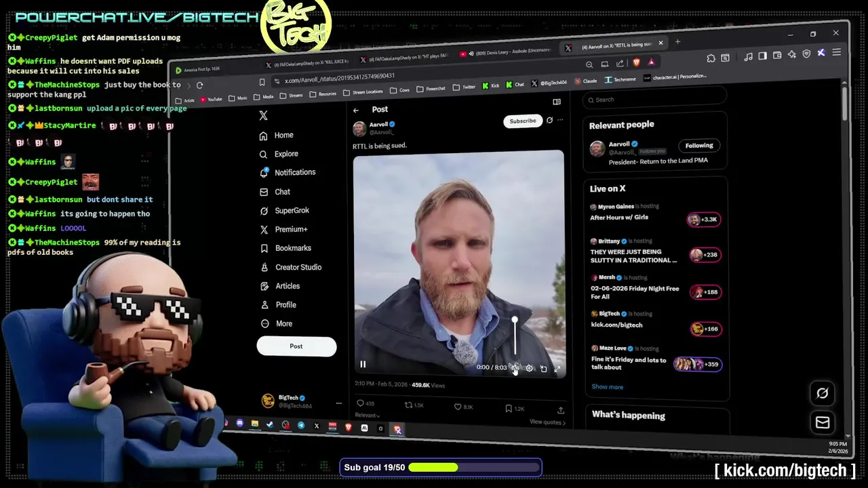Open Chat in X sidebar
Screen dimensions: 868x488
pos(275,192)
